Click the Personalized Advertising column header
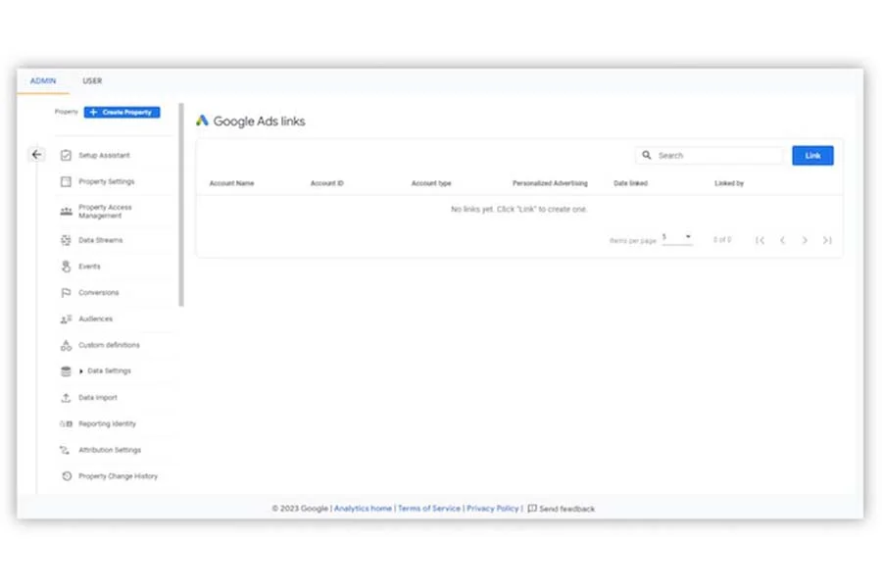 [x=550, y=183]
